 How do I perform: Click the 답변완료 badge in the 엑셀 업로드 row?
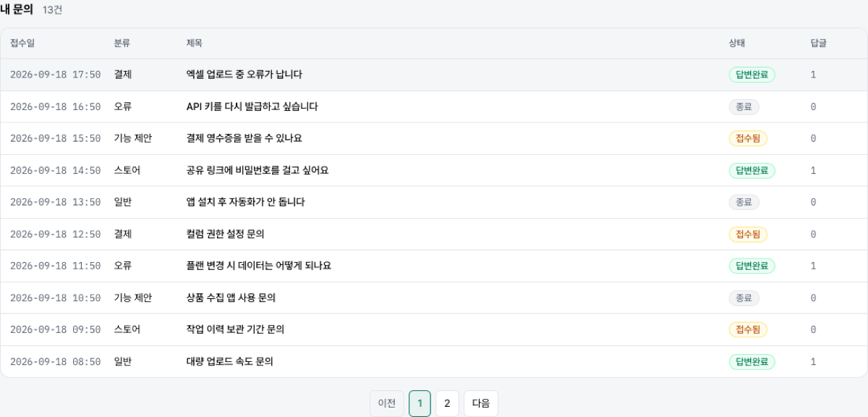pos(752,75)
